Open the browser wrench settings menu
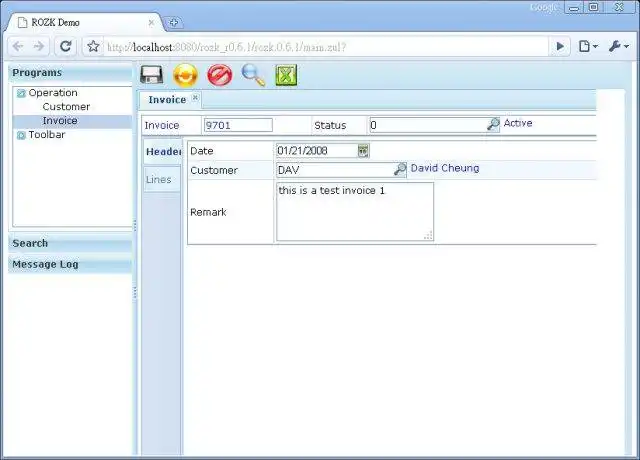 coord(619,47)
